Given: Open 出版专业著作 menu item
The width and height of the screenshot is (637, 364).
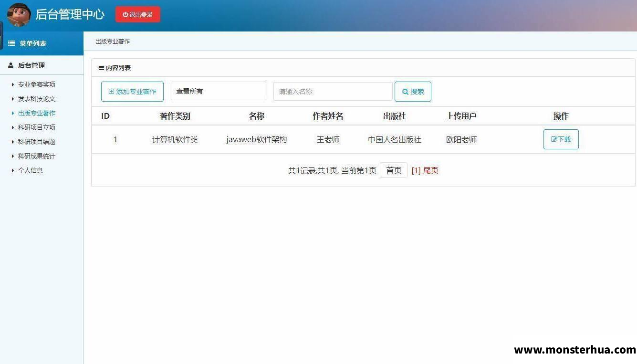Looking at the screenshot, I should (x=37, y=113).
